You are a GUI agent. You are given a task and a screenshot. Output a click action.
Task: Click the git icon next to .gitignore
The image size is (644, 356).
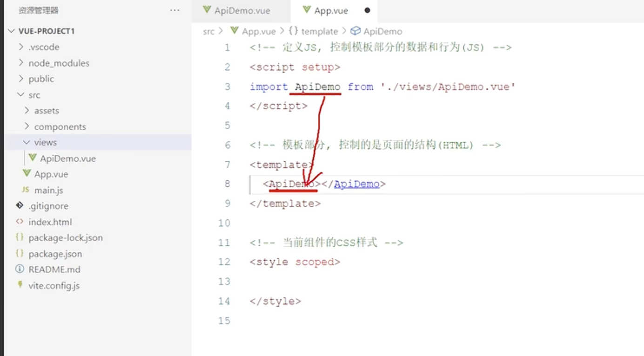20,205
